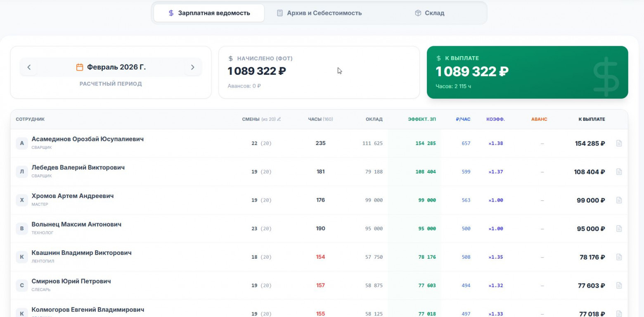Screen dimensions: 644x317
Task: Open employee Хромов Артем Андреевич
Action: [x=73, y=196]
